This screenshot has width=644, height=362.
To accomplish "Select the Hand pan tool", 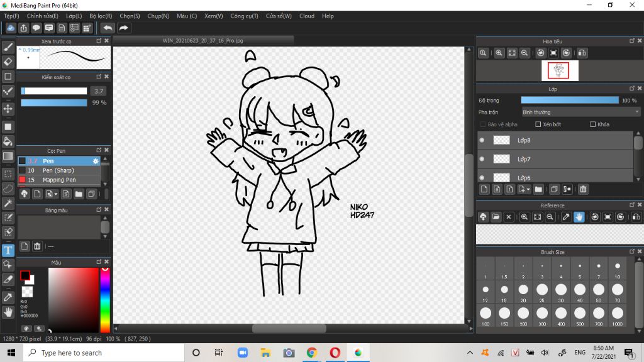I will click(x=8, y=312).
